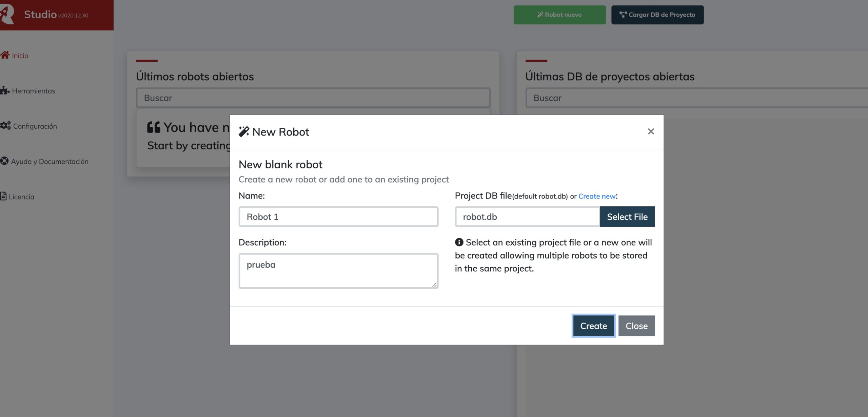
Task: Click Select File button for project DB
Action: 627,217
